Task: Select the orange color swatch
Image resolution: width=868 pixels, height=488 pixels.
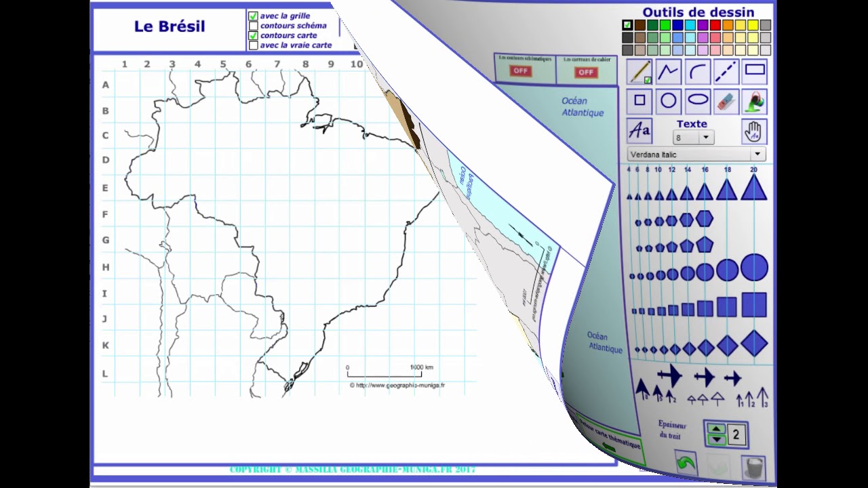Action: click(x=728, y=25)
